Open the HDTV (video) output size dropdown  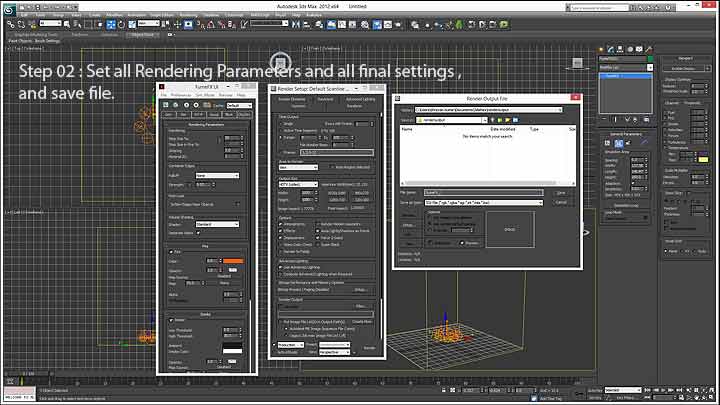coord(298,185)
